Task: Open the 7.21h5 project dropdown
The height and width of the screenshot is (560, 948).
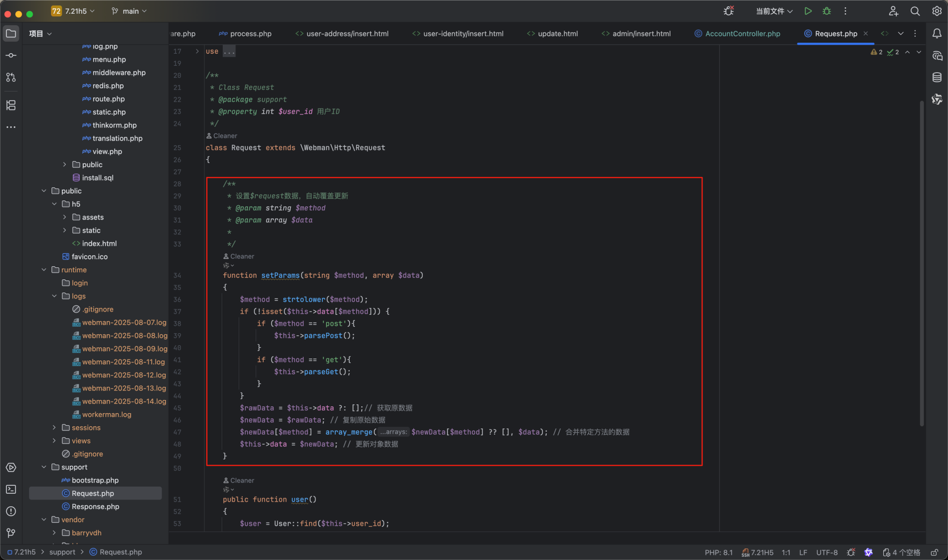Action: (x=73, y=11)
